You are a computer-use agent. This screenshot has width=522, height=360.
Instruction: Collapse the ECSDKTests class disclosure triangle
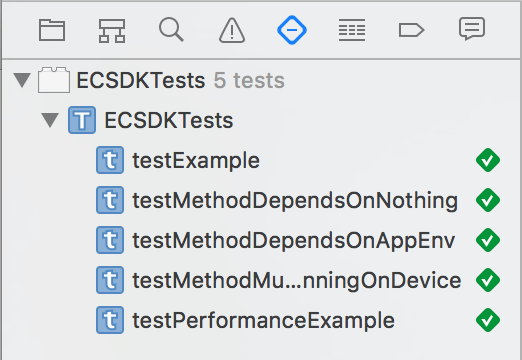[x=50, y=120]
